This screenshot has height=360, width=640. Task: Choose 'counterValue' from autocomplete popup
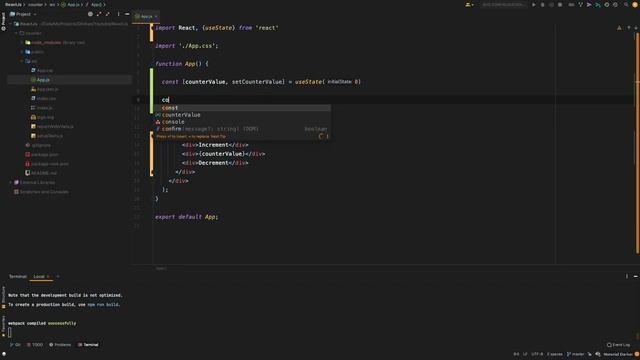(x=242, y=115)
